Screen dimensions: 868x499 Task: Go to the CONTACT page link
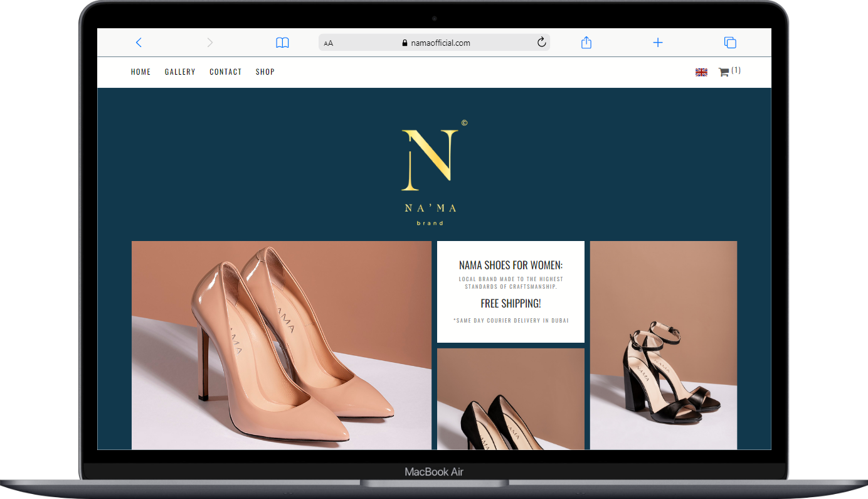pyautogui.click(x=225, y=72)
